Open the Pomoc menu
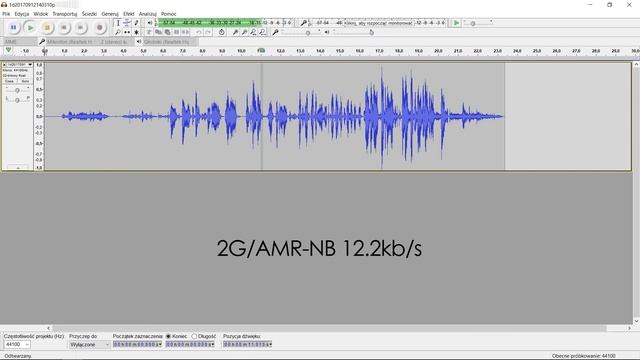Image resolution: width=640 pixels, height=360 pixels. 169,14
